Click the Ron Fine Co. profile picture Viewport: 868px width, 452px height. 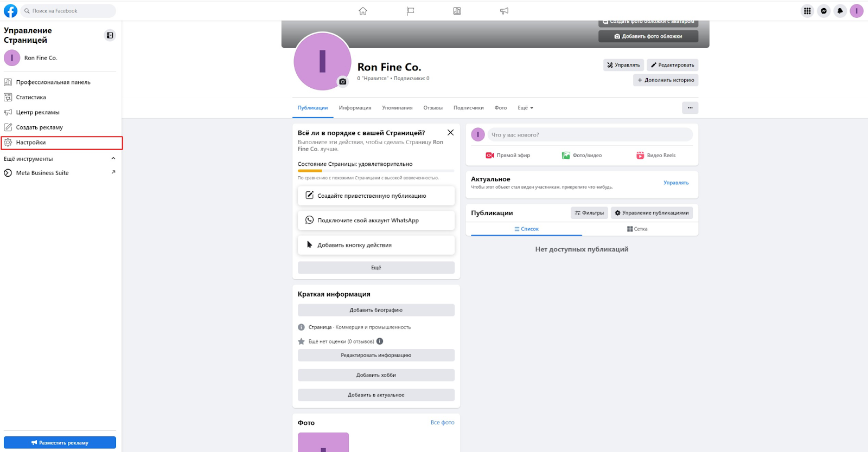point(322,61)
